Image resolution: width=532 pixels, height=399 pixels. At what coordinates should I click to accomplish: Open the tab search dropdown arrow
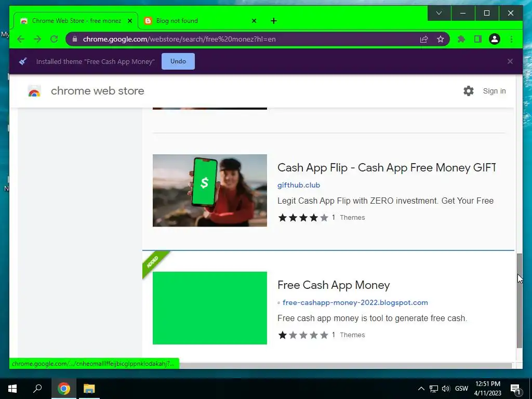coord(439,13)
